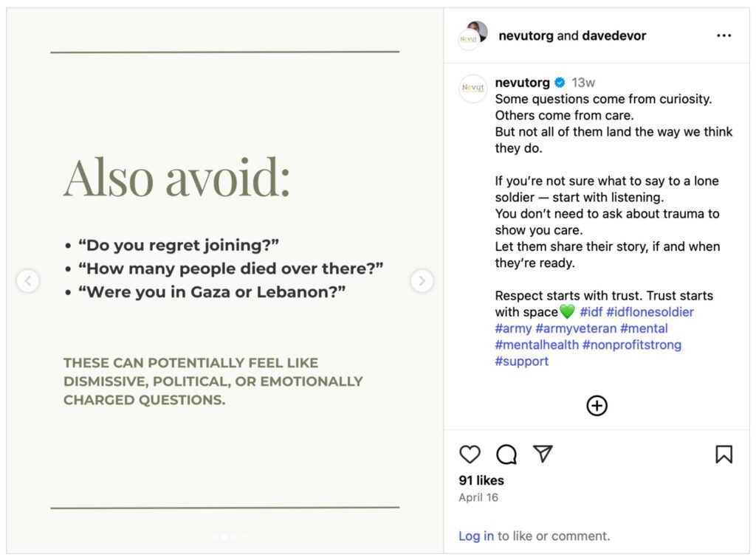Screen dimensions: 756x560
Task: Open the April 16 post date link
Action: [478, 497]
